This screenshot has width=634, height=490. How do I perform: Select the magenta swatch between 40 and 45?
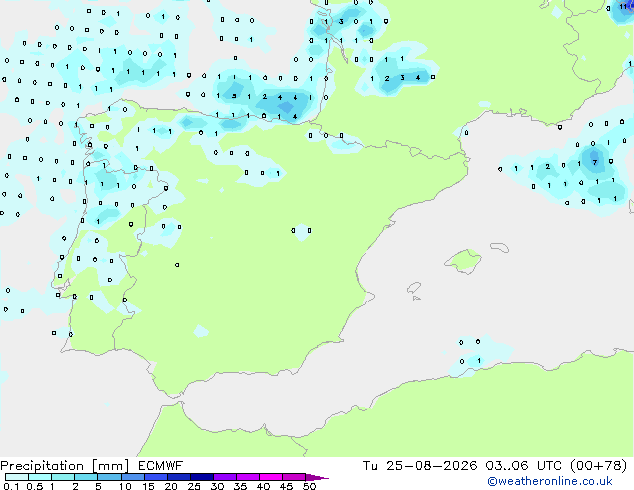click(x=271, y=477)
